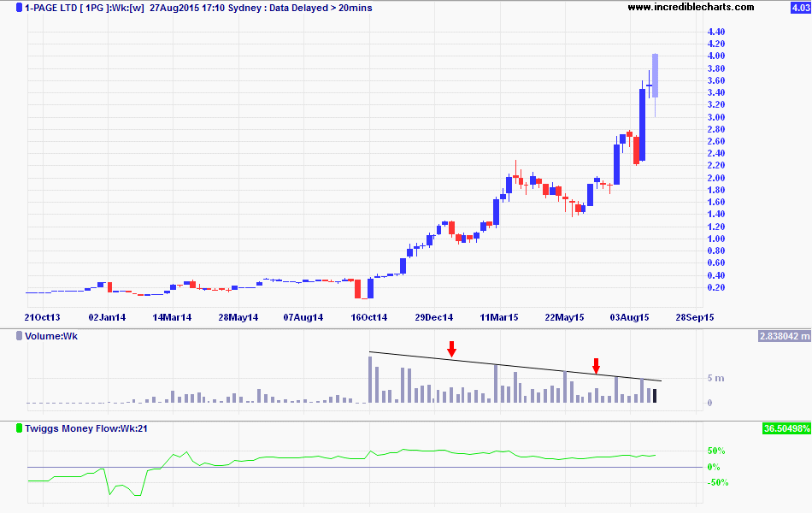812x513 pixels.
Task: Click the 5 m volume axis label
Action: click(x=716, y=378)
